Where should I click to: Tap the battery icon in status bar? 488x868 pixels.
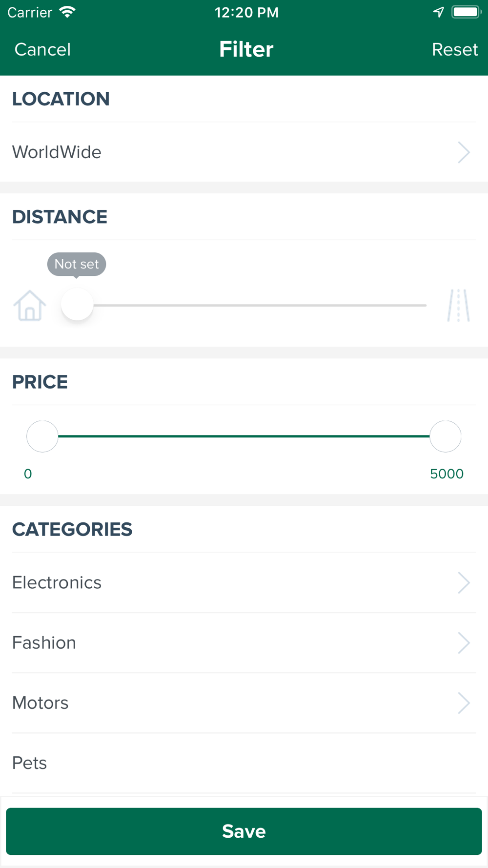pos(467,12)
